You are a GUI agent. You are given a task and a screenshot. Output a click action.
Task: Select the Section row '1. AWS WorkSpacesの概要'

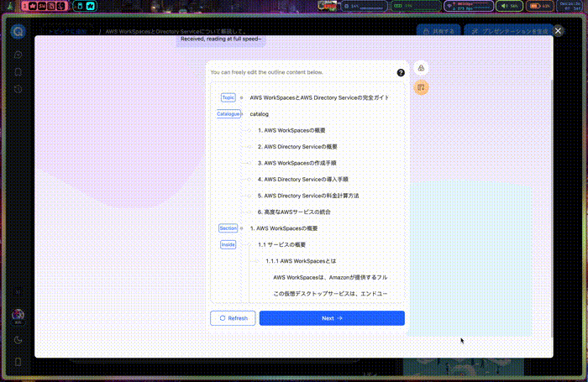pos(284,228)
